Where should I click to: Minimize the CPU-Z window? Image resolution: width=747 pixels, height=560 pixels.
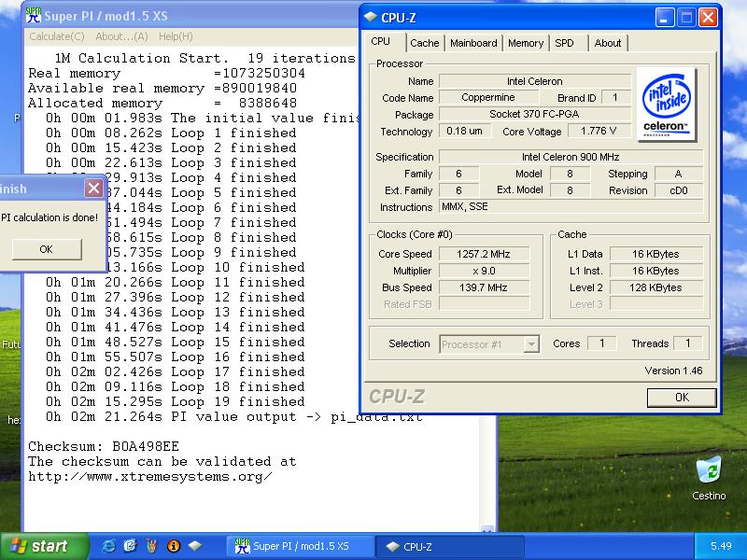[x=665, y=18]
